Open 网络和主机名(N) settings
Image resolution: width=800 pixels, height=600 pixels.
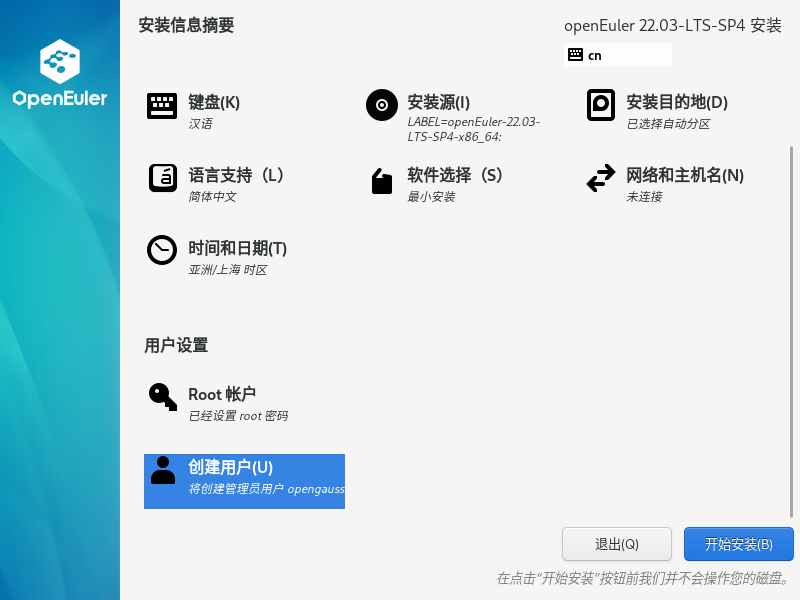[x=685, y=175]
